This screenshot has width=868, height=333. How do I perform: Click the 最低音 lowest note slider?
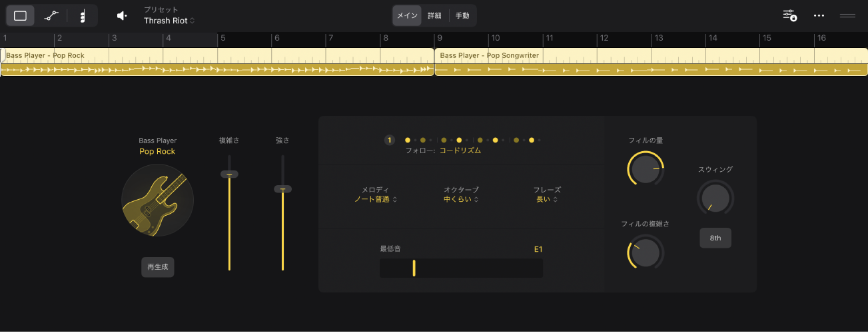[461, 268]
